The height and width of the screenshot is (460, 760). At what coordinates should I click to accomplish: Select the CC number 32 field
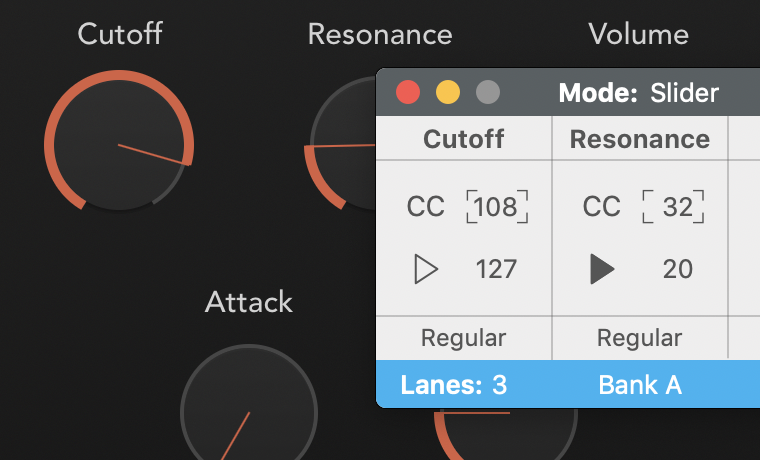(x=673, y=207)
